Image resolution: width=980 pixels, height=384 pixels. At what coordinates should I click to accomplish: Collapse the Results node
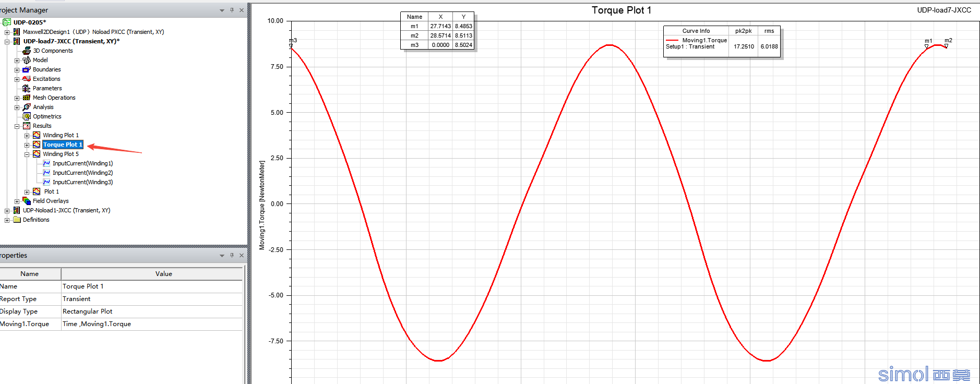[x=17, y=126]
